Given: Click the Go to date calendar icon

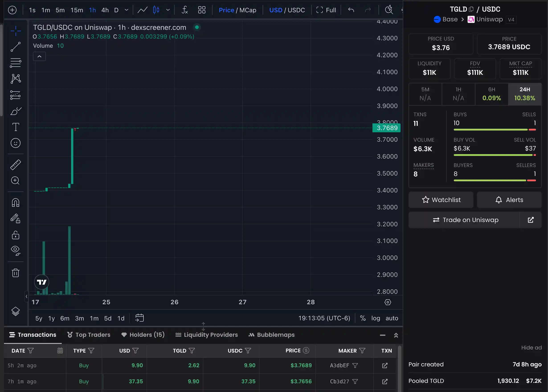Looking at the screenshot, I should pos(139,318).
